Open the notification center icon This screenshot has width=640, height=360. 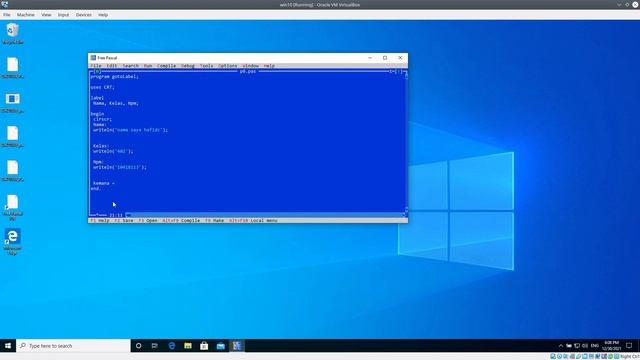629,346
